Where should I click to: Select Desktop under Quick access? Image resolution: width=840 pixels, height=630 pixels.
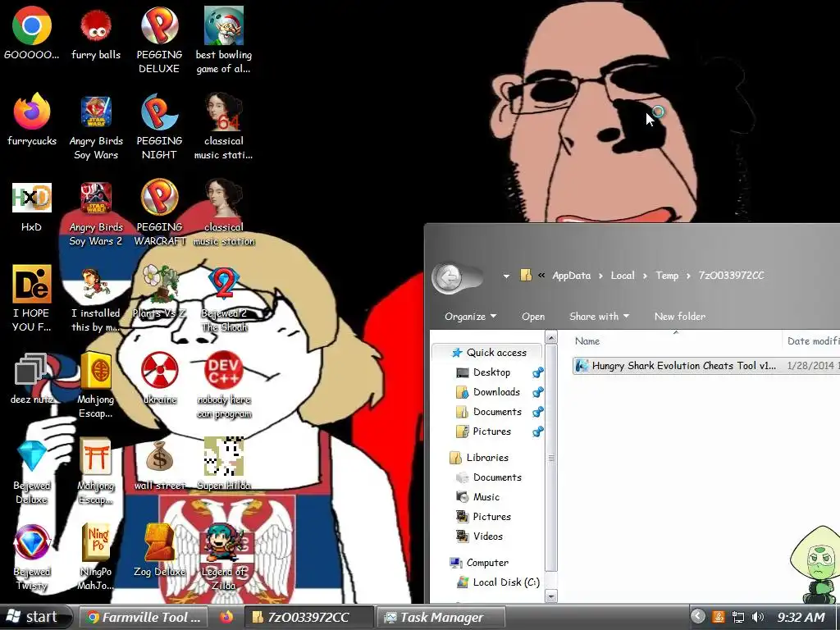(491, 372)
